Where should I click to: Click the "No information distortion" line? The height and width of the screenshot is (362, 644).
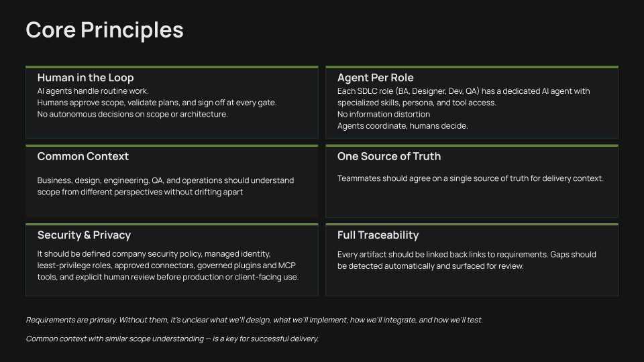click(383, 114)
